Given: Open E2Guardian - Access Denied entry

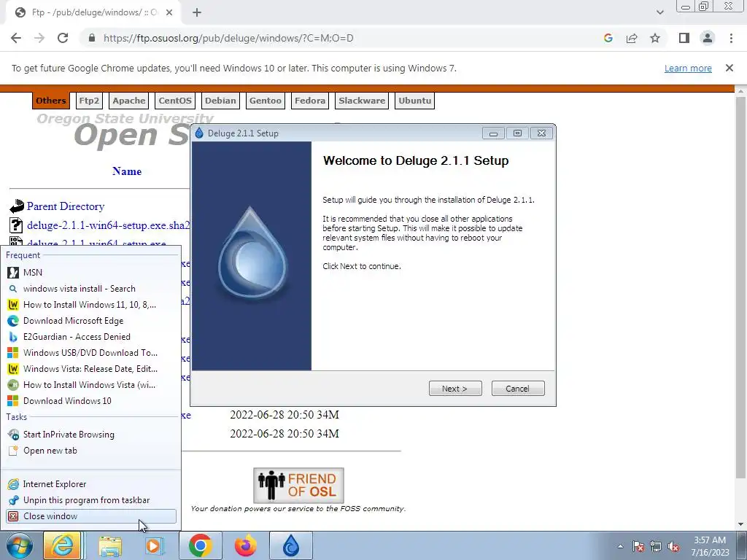Looking at the screenshot, I should pos(91,337).
